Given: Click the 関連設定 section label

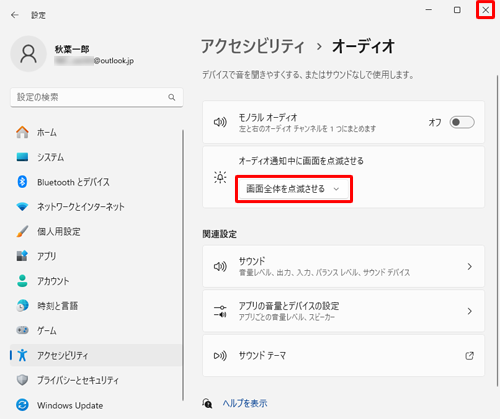Looking at the screenshot, I should 220,234.
